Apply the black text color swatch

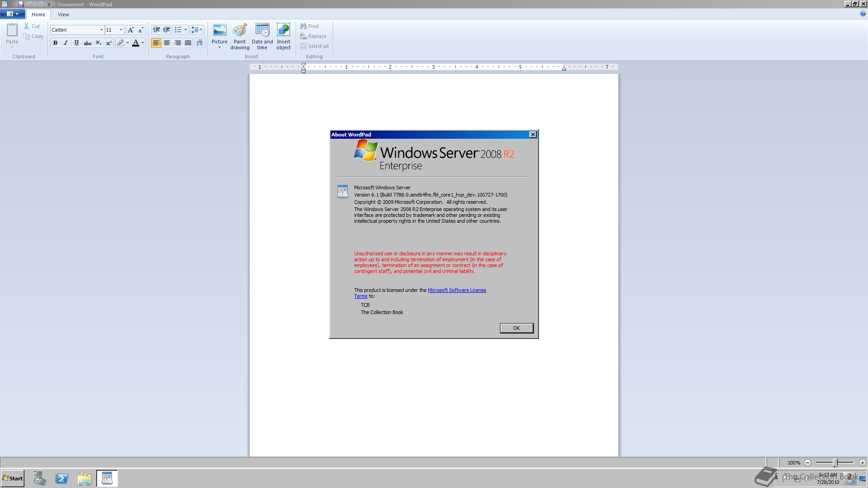click(135, 43)
